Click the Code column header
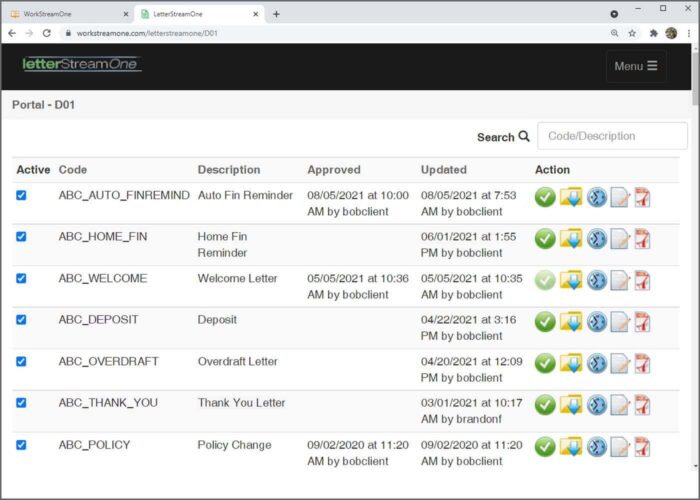The height and width of the screenshot is (500, 700). 73,170
